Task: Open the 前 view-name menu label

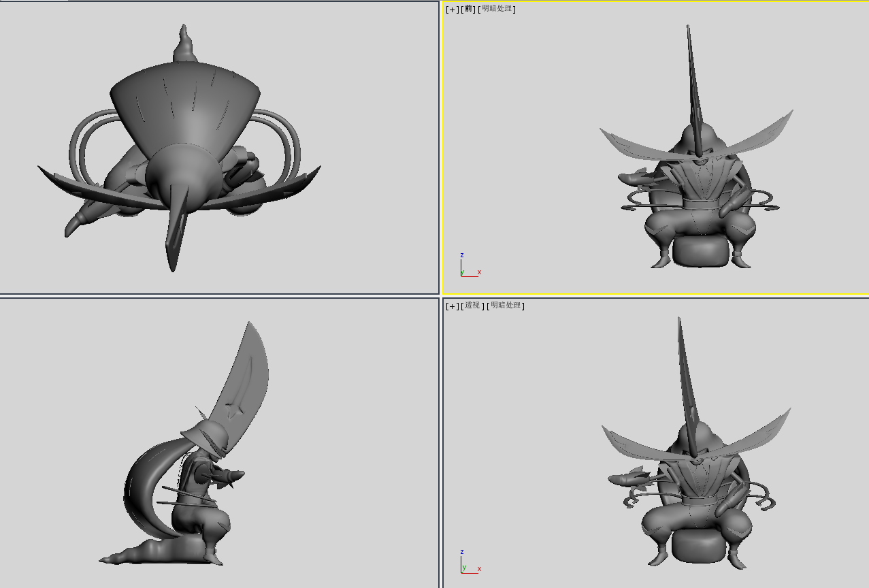Action: pos(469,10)
